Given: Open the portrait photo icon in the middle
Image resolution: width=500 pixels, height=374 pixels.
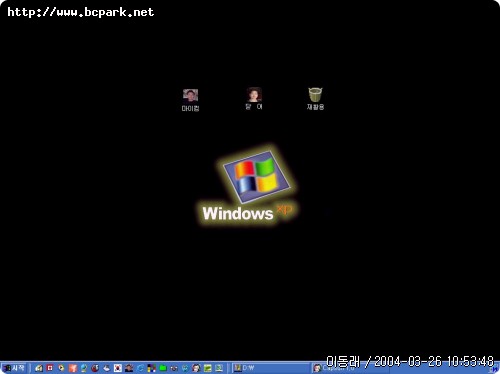Looking at the screenshot, I should (254, 99).
